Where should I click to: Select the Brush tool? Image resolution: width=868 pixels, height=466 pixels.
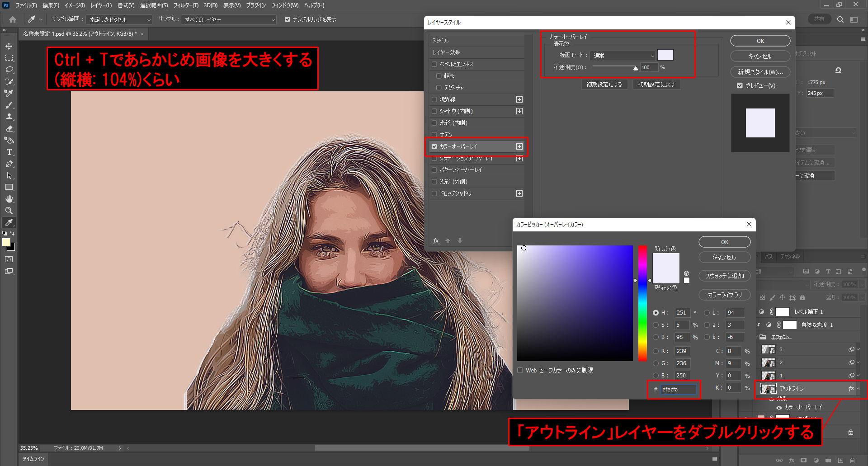(x=9, y=105)
